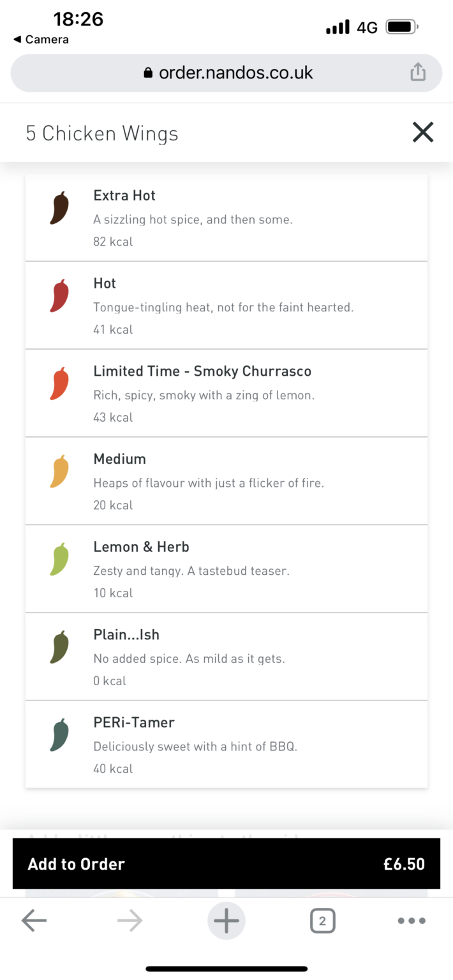
Task: Select the Extra Hot spice option
Action: point(226,218)
